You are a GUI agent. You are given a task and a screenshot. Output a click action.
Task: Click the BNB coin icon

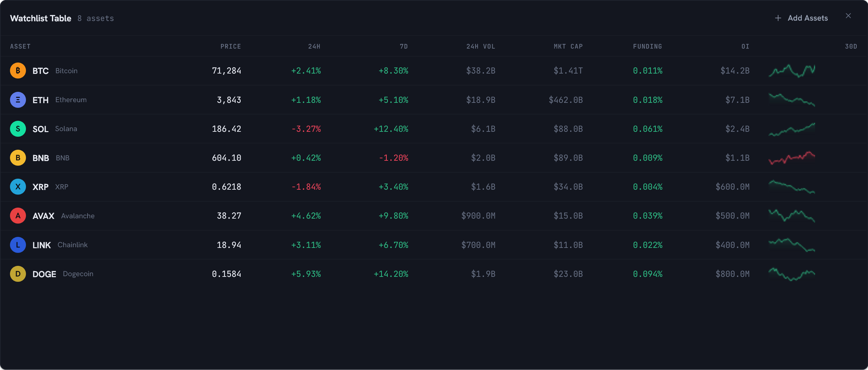(x=18, y=158)
